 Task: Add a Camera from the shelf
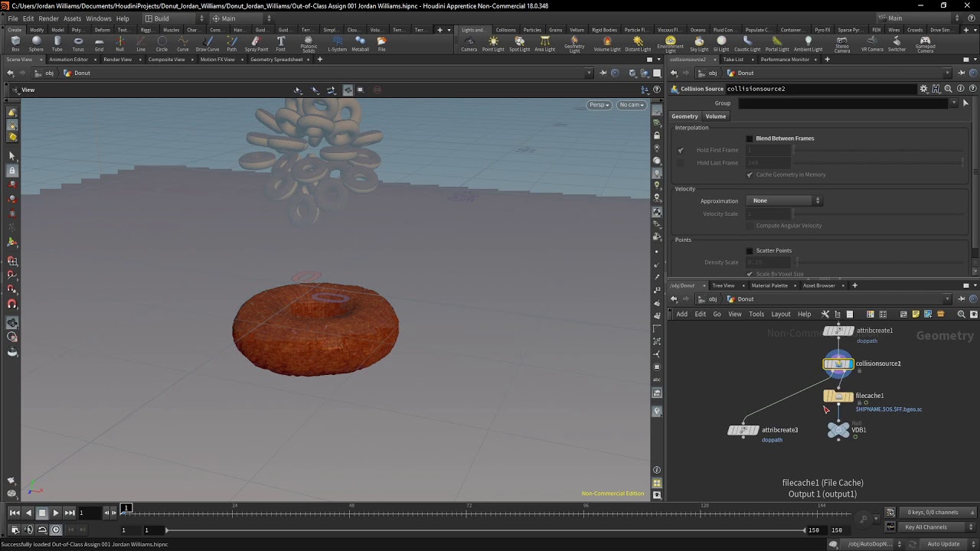pos(469,44)
